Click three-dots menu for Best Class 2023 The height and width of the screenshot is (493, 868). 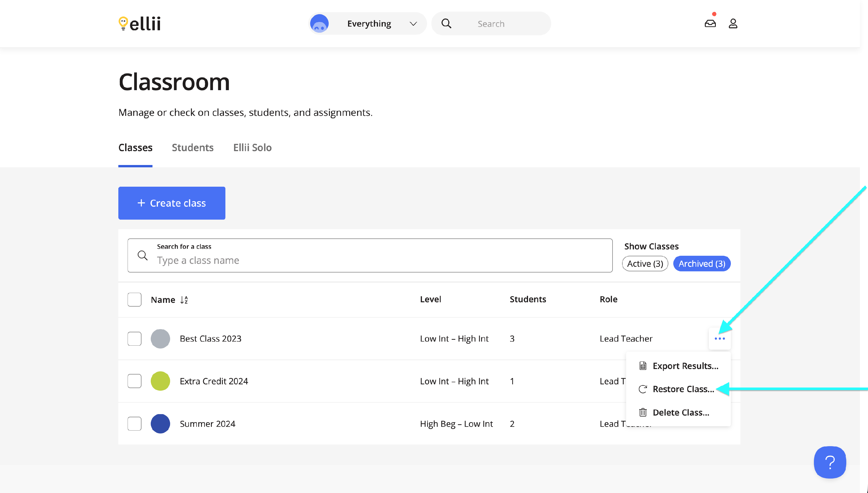tap(720, 339)
